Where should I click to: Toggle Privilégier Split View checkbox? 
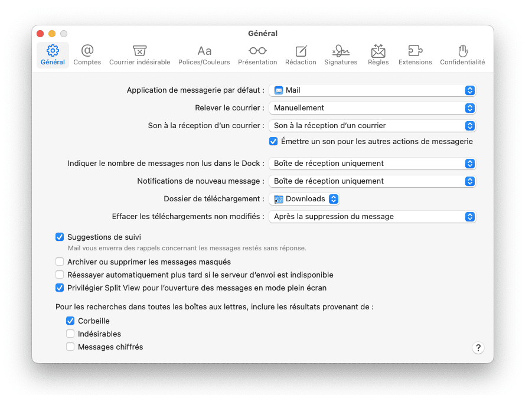(60, 288)
